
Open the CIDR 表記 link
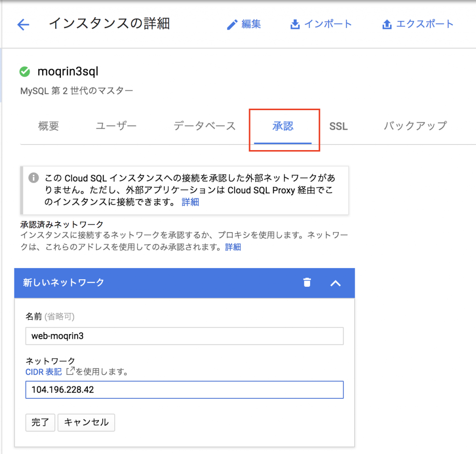click(x=43, y=372)
